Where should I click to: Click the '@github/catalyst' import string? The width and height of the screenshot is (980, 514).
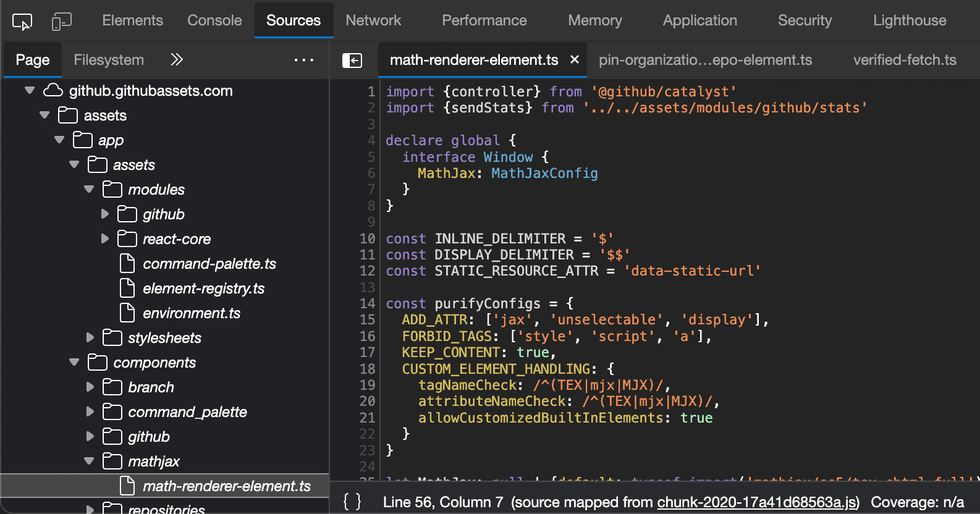point(664,91)
